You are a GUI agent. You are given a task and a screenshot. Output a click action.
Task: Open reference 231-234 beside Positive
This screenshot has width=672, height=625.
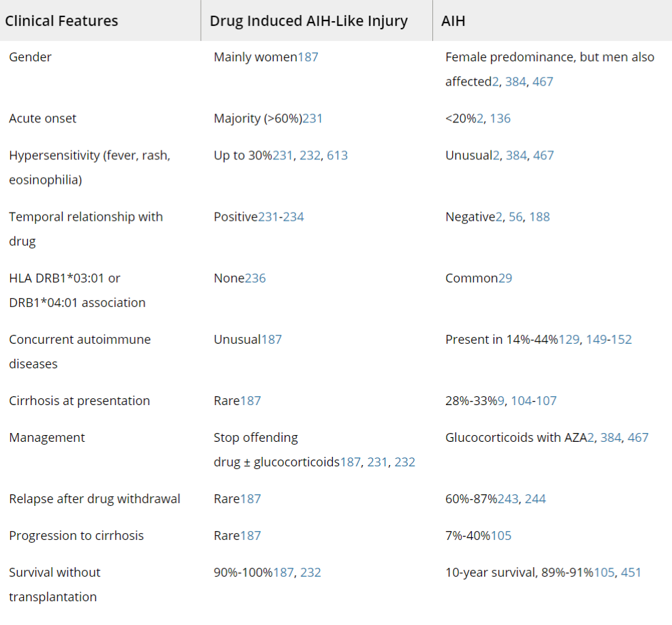(281, 217)
